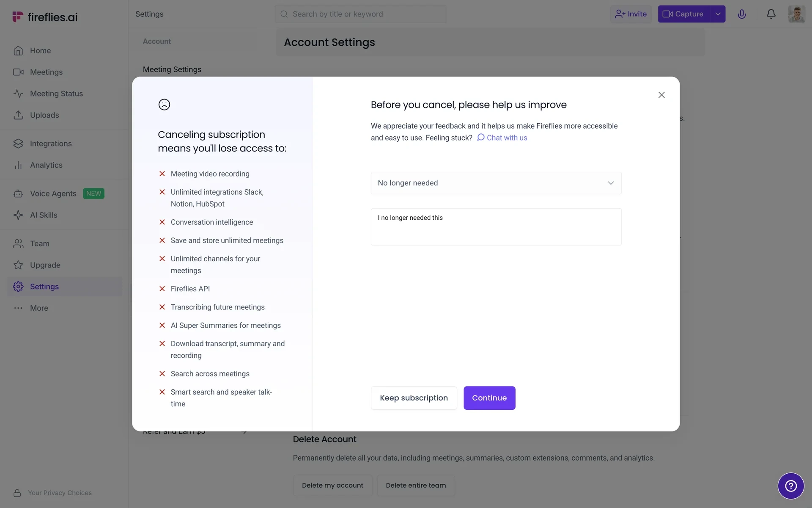Open notifications bell icon
Screen dimensions: 812x508
(x=771, y=14)
